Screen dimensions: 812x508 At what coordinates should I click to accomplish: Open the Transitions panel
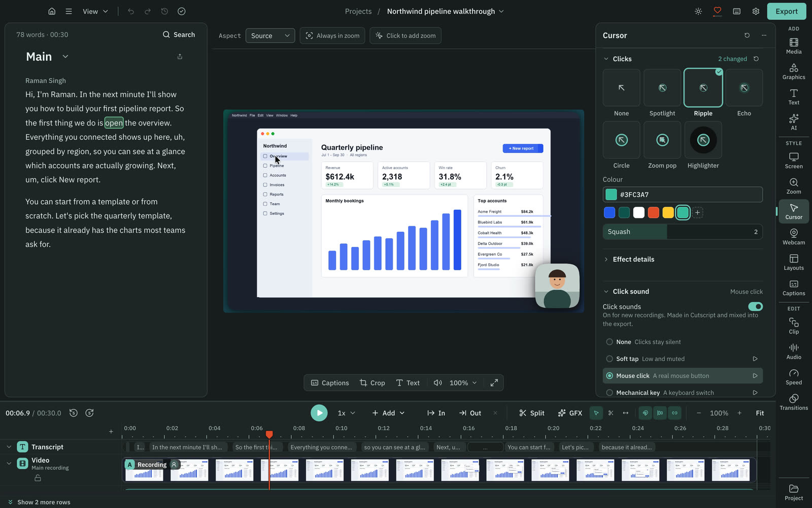pyautogui.click(x=794, y=402)
